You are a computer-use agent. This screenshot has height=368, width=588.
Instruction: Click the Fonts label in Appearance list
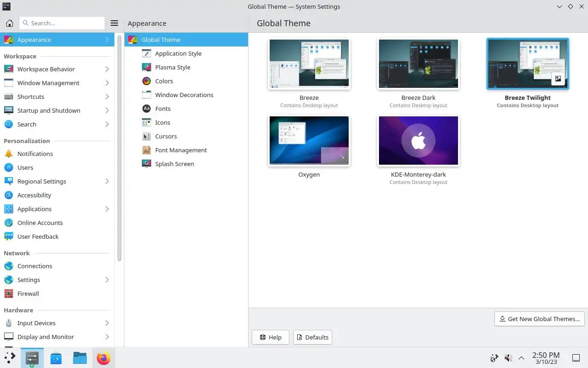point(163,109)
